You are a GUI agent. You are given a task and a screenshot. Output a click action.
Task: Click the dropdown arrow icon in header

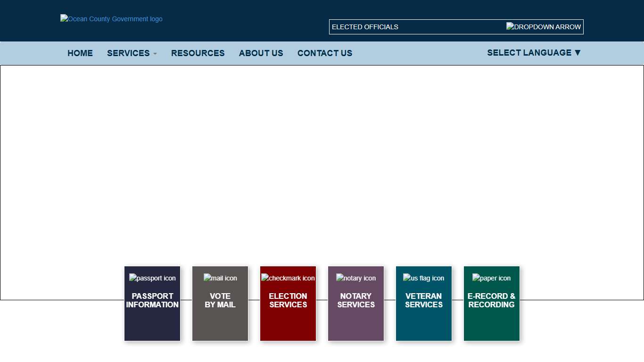click(x=543, y=27)
